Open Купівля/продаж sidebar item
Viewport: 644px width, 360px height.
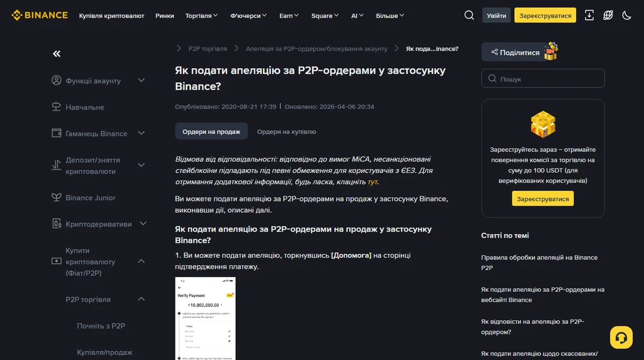(105, 352)
